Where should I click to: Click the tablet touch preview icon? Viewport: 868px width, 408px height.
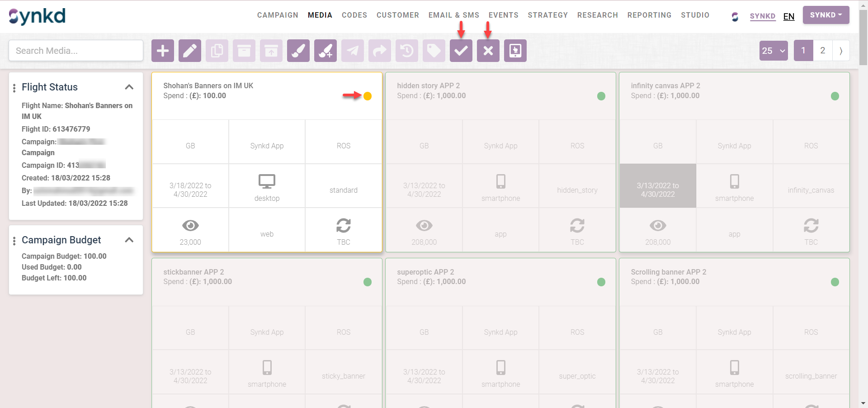515,51
